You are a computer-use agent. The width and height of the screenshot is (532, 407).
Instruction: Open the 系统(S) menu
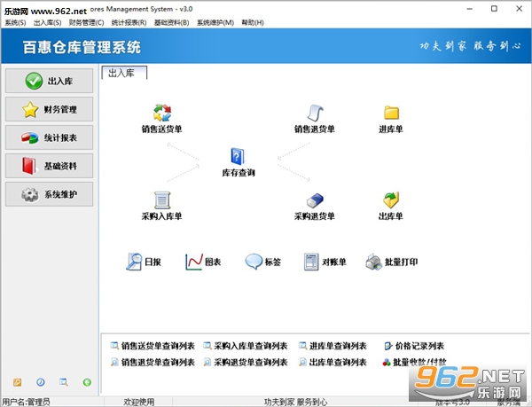(15, 23)
